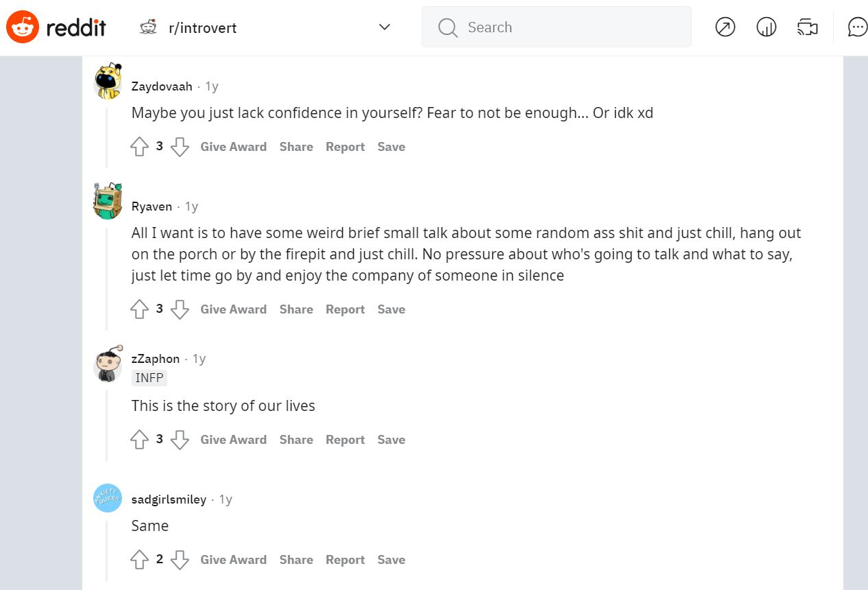Open the video broadcast icon in header
Screen dimensions: 868x590
808,27
